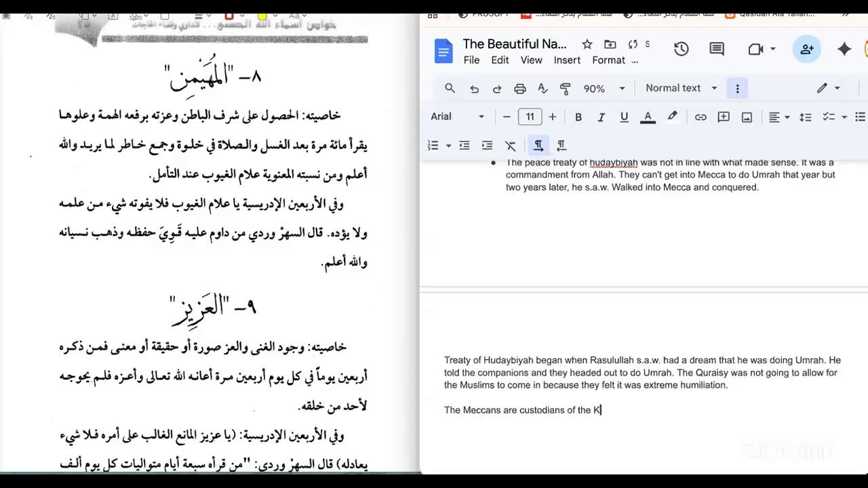
Task: Print the document
Action: [x=519, y=89]
